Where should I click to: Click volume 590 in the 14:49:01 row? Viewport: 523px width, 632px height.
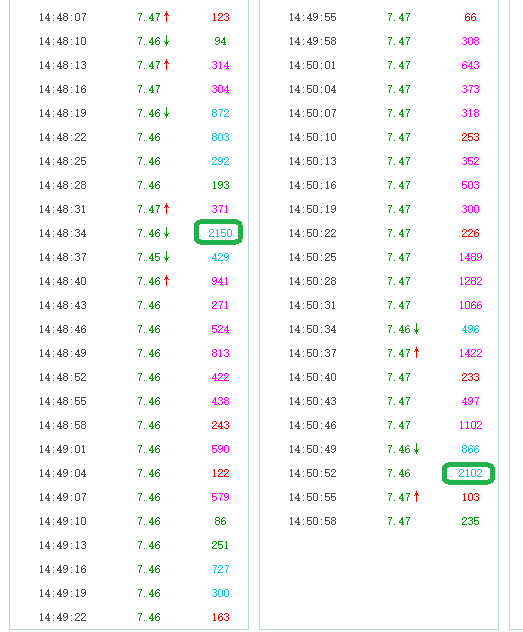220,449
